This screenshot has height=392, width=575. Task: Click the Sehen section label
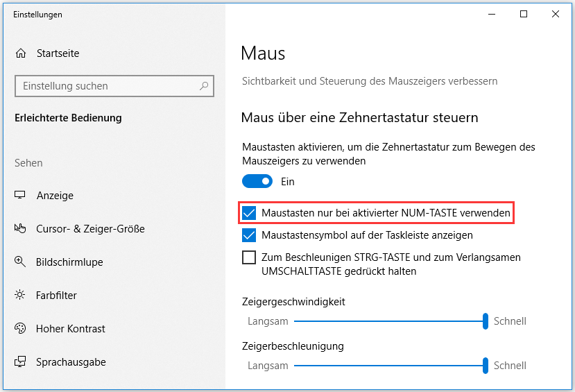[28, 163]
